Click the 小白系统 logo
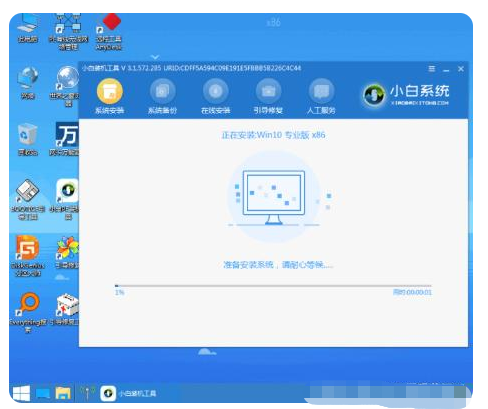 tap(406, 95)
